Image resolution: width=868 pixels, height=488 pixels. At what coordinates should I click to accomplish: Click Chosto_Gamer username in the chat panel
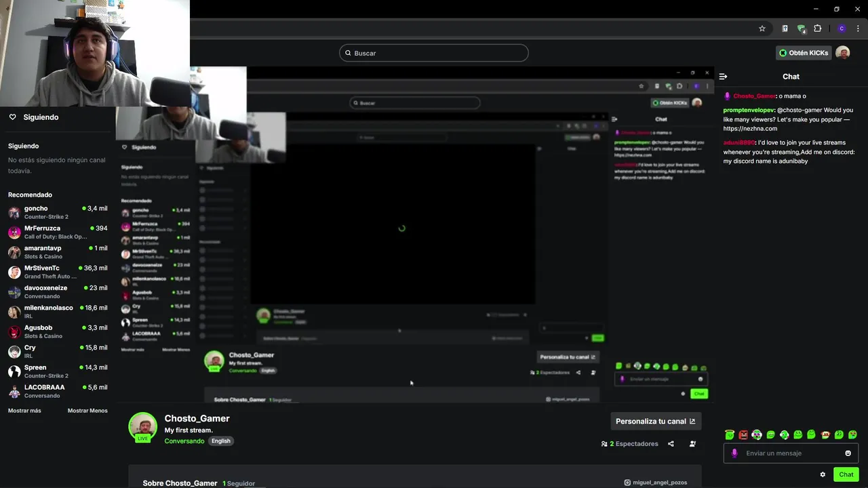[x=754, y=96]
